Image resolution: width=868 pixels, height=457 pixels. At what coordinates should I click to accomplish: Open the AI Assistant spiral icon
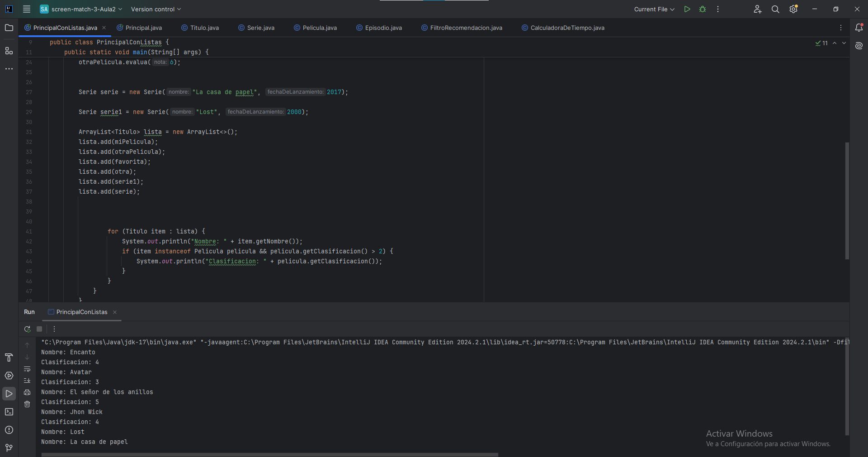859,46
